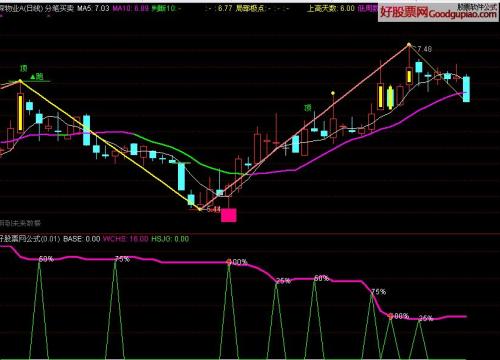Click the large cyan candle near the bottom
The image size is (500, 360).
click(181, 176)
